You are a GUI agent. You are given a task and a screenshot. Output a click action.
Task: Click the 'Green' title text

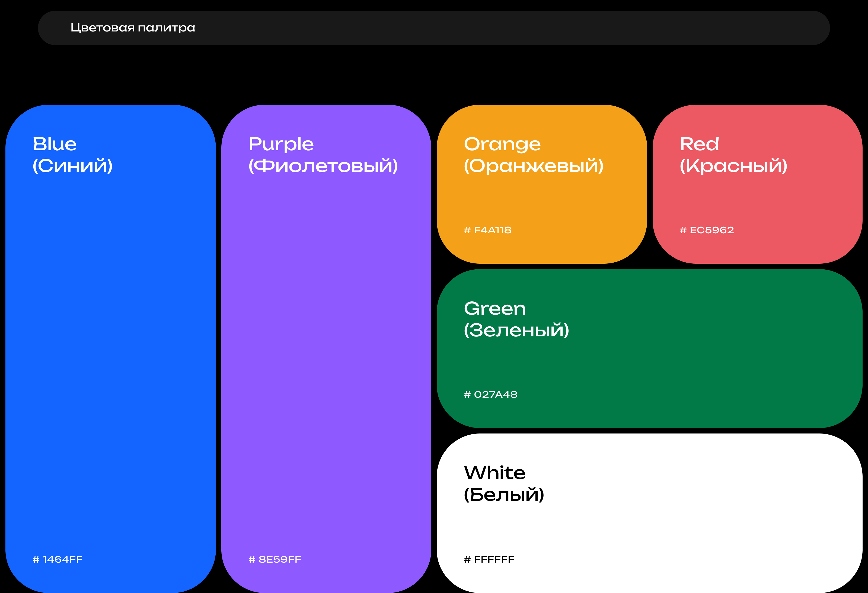(494, 309)
